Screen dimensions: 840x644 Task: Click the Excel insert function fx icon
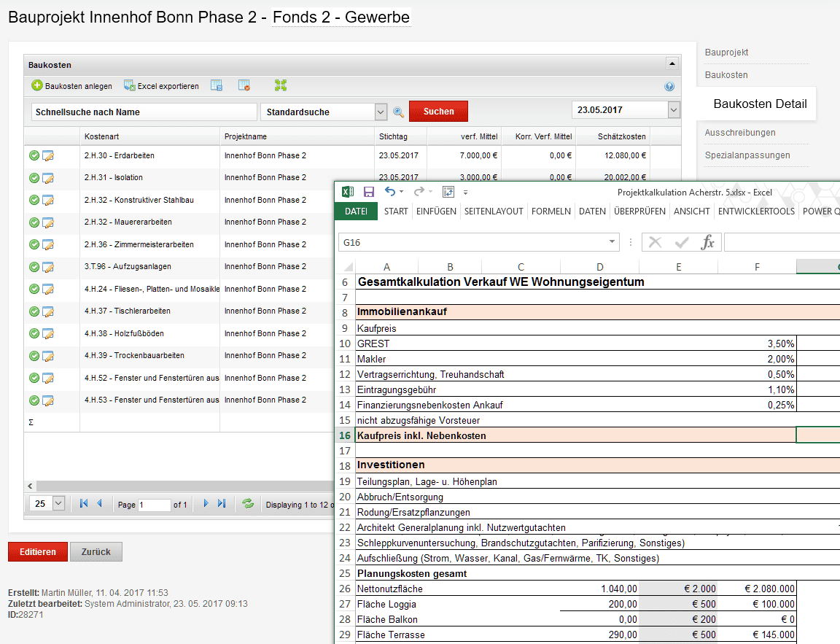(707, 243)
